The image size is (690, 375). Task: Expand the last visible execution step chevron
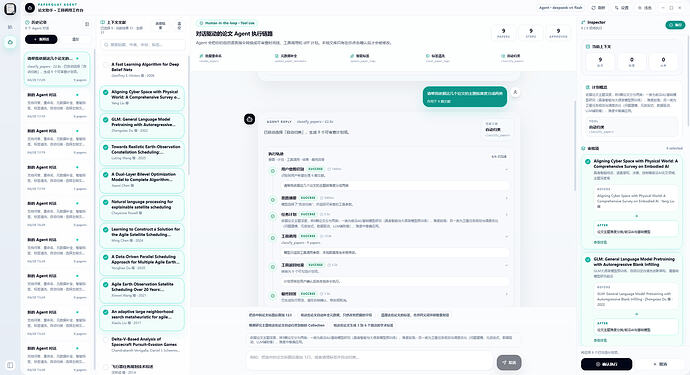pos(506,294)
